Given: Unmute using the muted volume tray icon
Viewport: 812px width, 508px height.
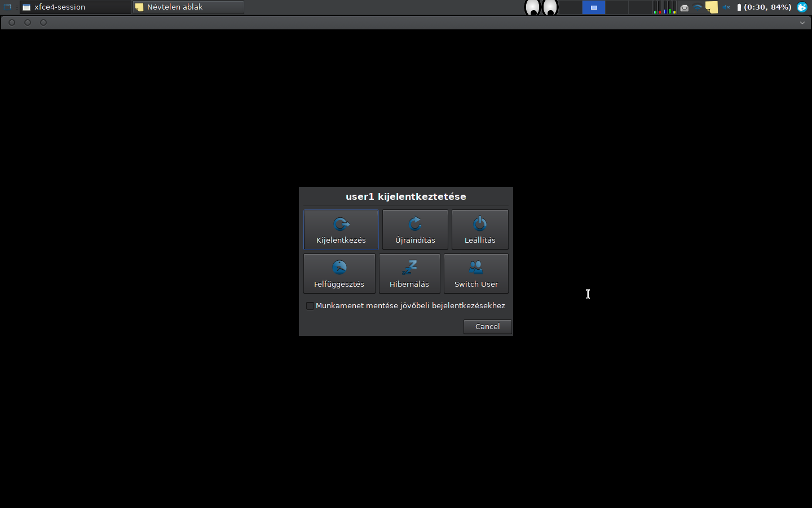Looking at the screenshot, I should (x=726, y=7).
